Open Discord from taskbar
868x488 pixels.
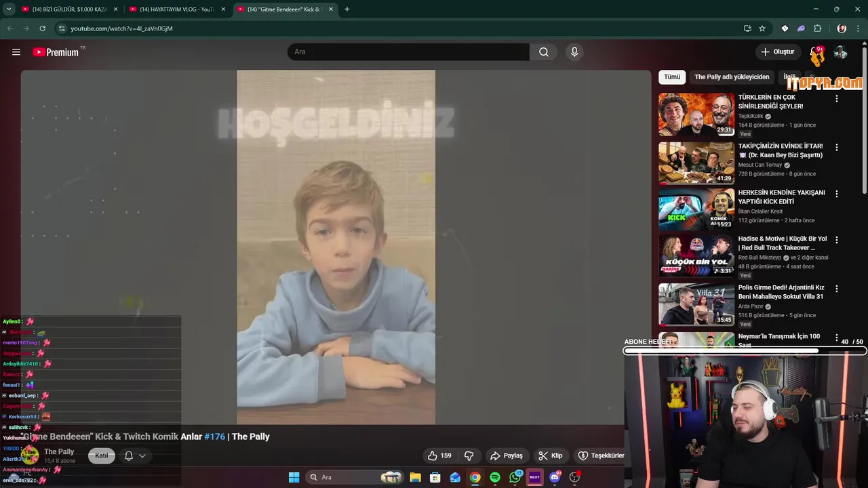(555, 477)
